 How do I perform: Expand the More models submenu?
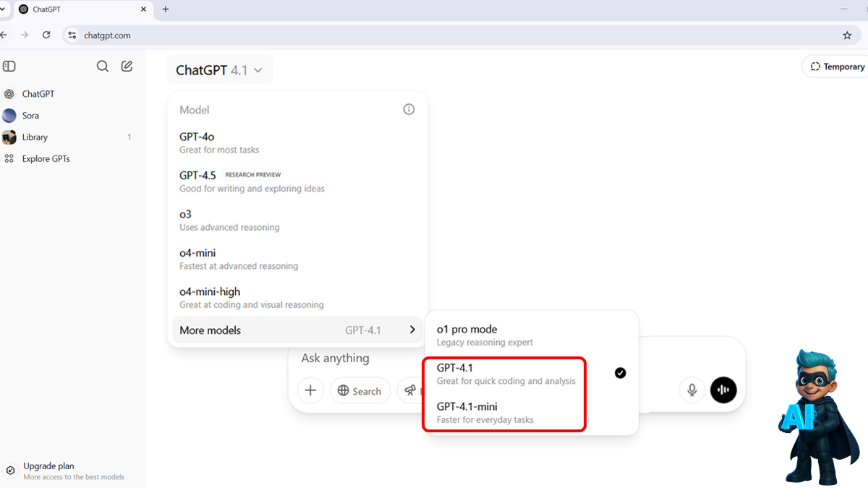pos(297,330)
